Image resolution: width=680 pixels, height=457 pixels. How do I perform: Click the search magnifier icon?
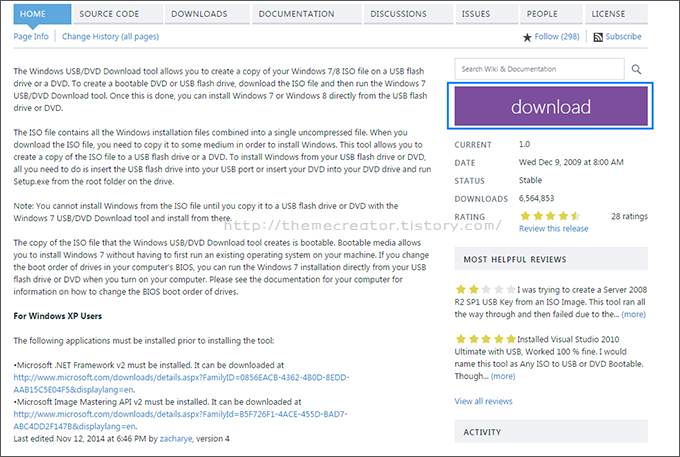[636, 69]
